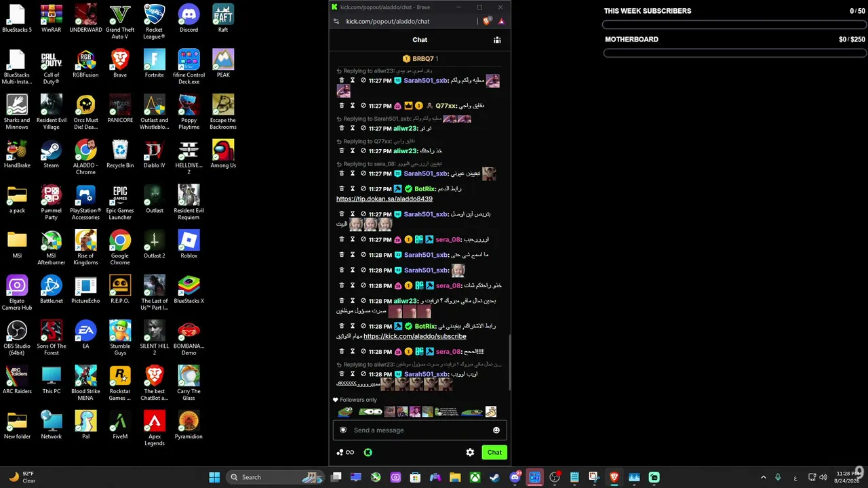Image resolution: width=868 pixels, height=488 pixels.
Task: Click the Q77xx username in chat
Action: tap(446, 106)
